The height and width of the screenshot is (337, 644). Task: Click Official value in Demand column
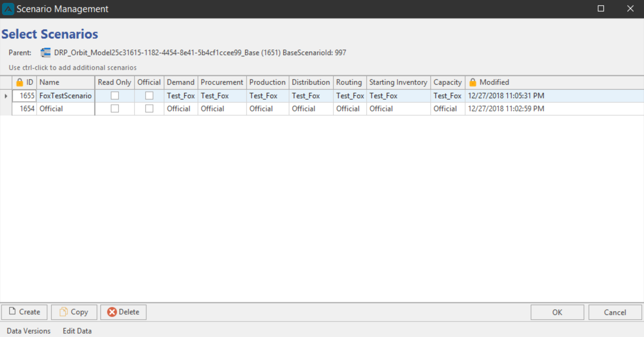181,109
